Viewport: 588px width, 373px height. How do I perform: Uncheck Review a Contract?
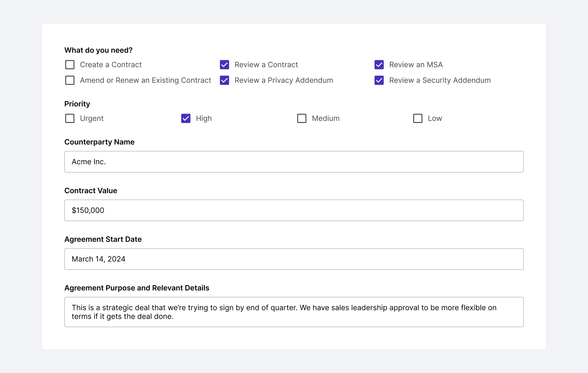pos(224,65)
